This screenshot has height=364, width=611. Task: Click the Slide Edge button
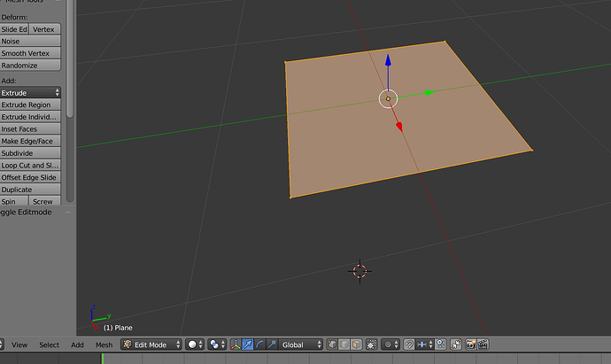coord(14,29)
